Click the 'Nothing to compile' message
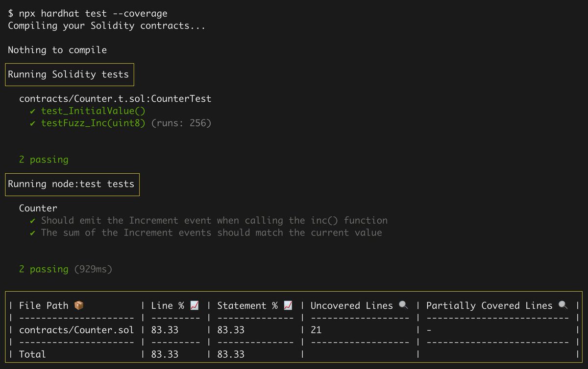 tap(57, 50)
